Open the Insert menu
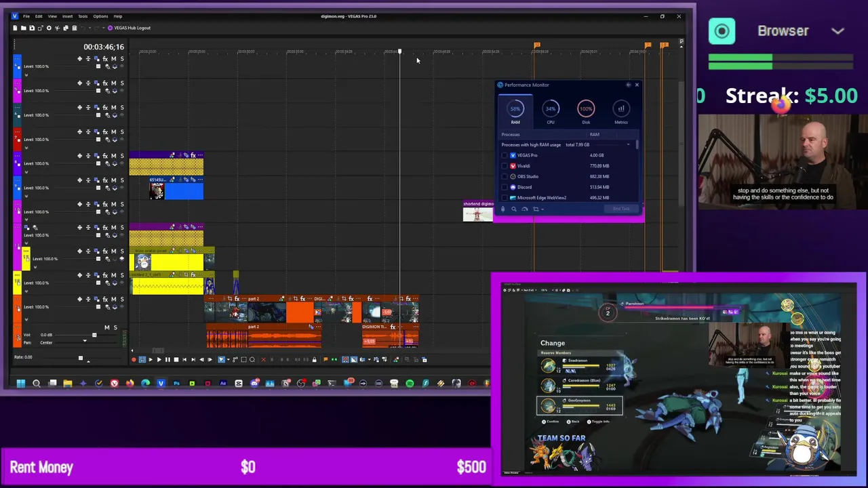The height and width of the screenshot is (488, 868). [x=67, y=16]
